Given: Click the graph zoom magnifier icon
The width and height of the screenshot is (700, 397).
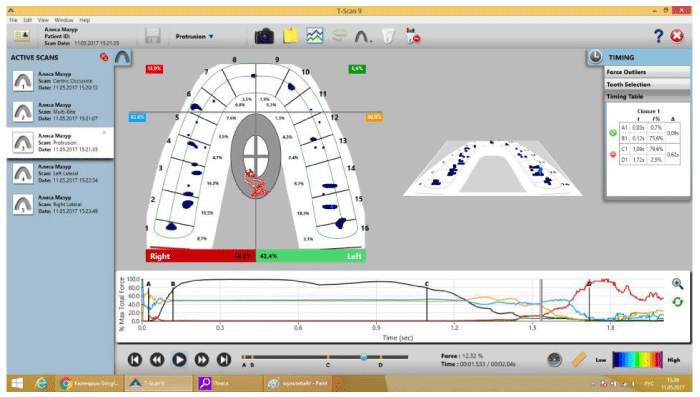Looking at the screenshot, I should (677, 284).
